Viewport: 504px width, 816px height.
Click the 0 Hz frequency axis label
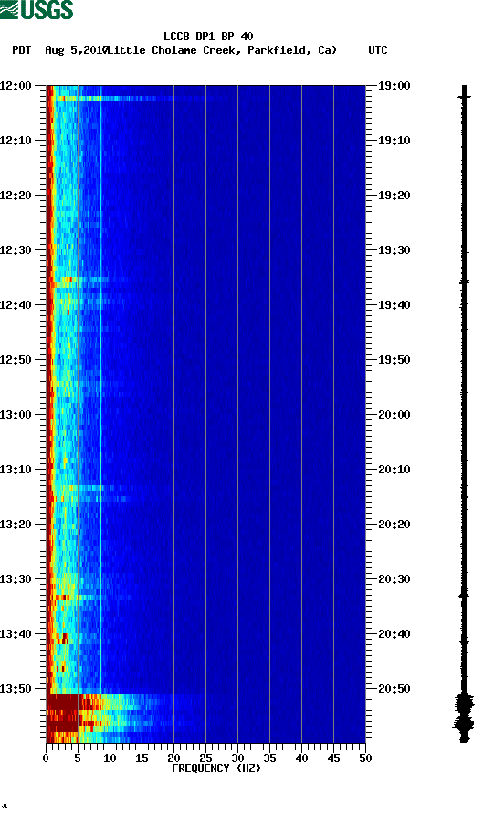pos(46,758)
